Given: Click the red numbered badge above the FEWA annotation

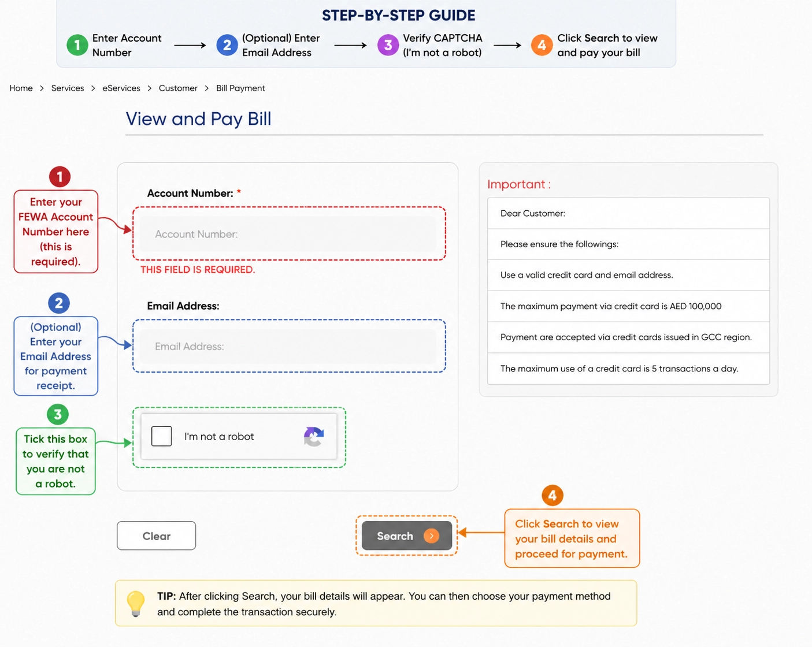Looking at the screenshot, I should [x=60, y=177].
